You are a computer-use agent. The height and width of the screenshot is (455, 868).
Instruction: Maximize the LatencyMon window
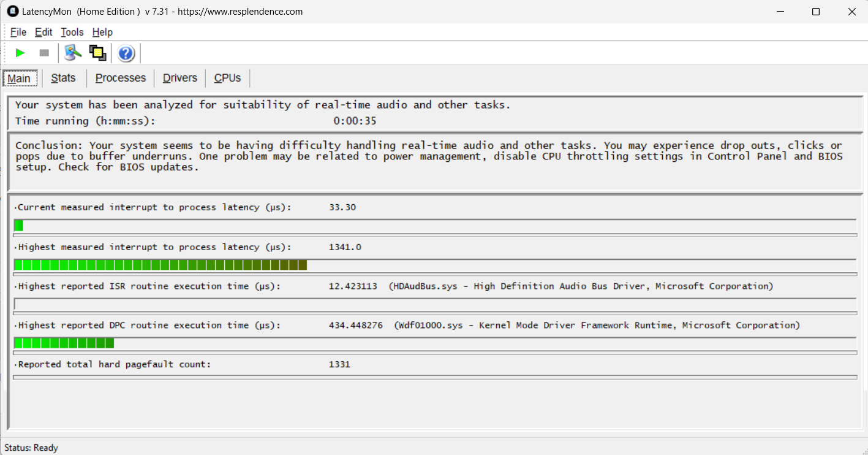[x=816, y=12]
